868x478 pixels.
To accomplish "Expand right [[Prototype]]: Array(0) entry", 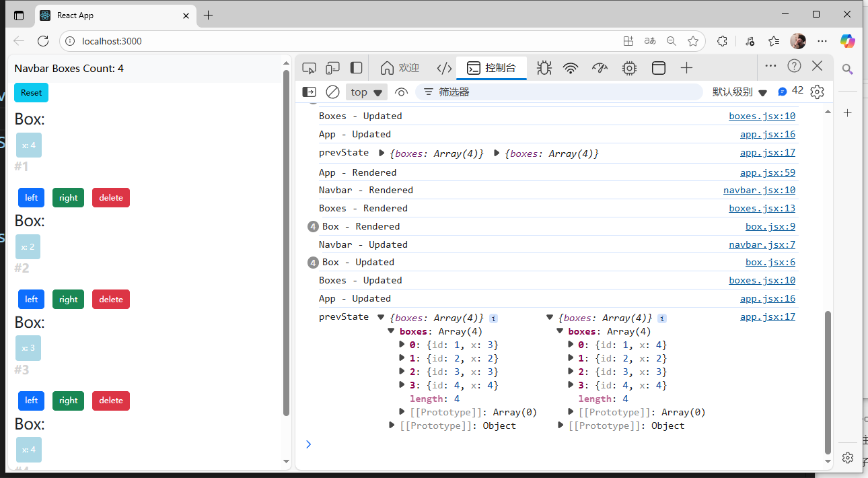I will pos(571,412).
